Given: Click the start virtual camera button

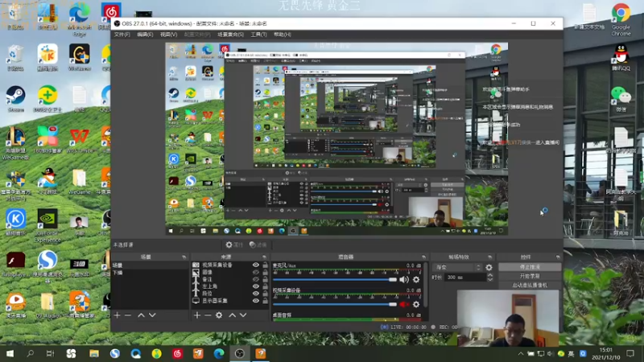Looking at the screenshot, I should pyautogui.click(x=530, y=286).
